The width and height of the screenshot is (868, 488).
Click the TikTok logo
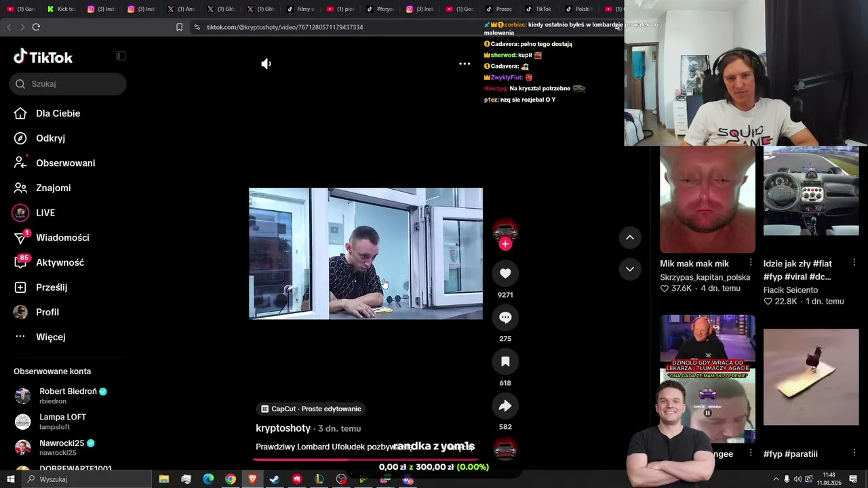[43, 57]
